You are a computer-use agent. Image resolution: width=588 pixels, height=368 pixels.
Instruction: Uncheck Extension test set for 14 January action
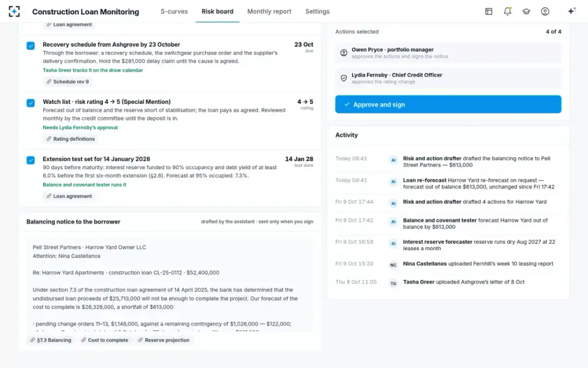click(x=30, y=160)
